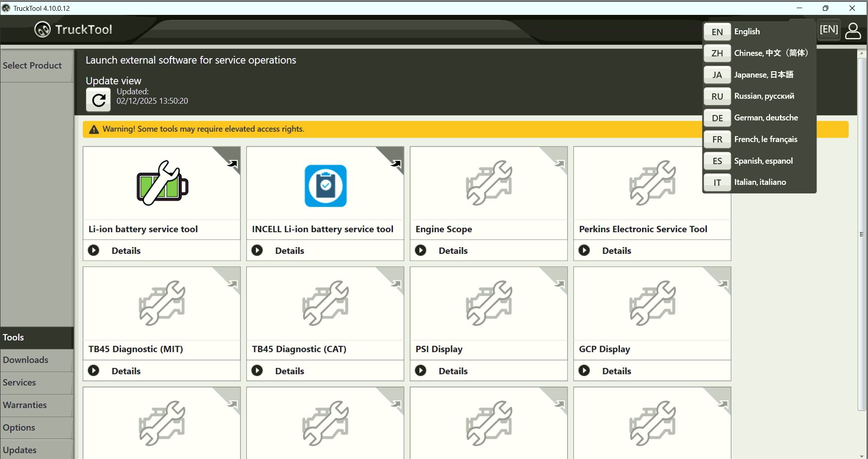This screenshot has height=459, width=868.
Task: Click the Update view refresh icon
Action: point(98,100)
